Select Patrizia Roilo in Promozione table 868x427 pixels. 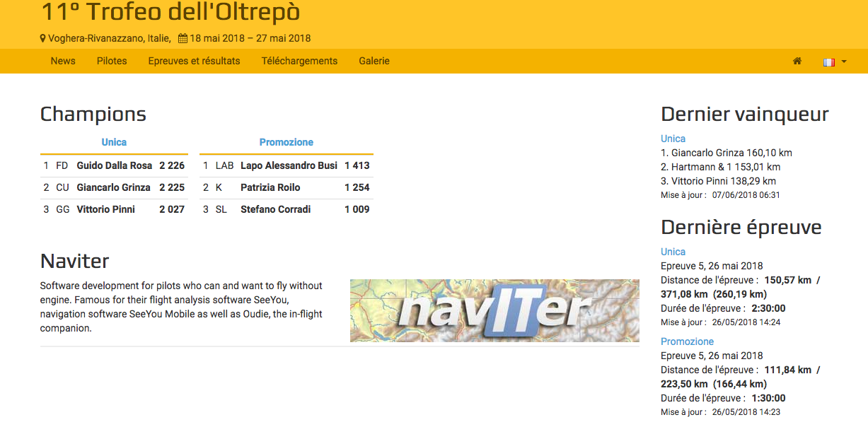click(x=270, y=187)
